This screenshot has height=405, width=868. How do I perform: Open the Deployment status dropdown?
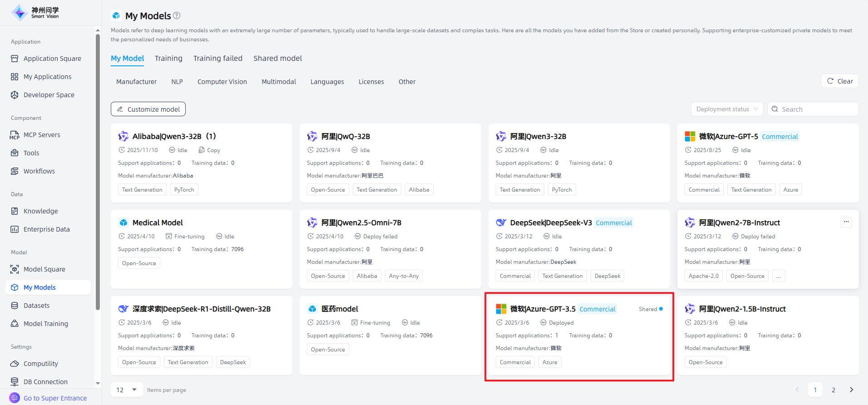(x=727, y=109)
